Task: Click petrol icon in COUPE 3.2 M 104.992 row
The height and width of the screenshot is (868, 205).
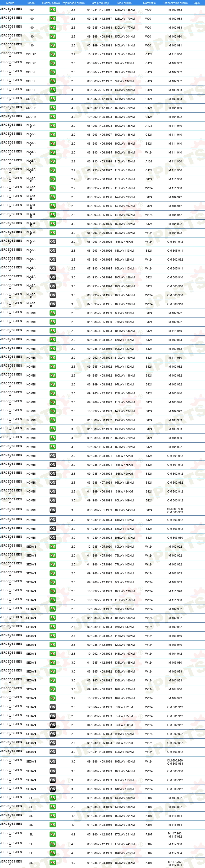Action: pos(52,117)
